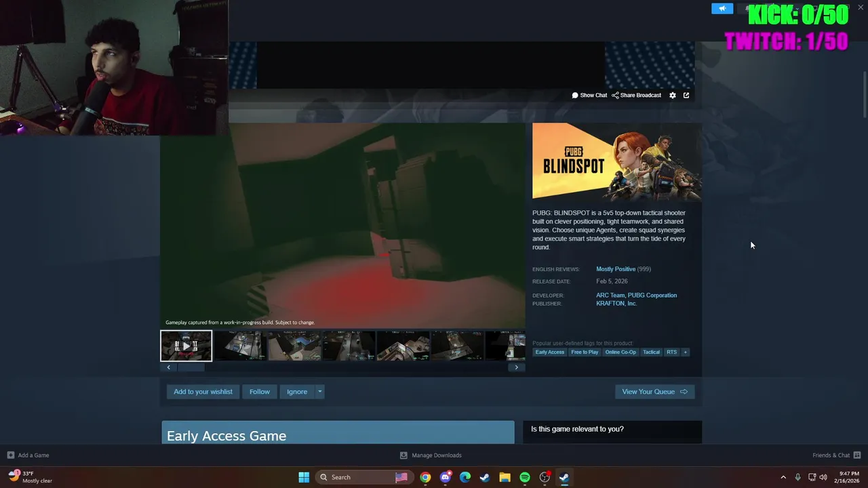Select the fifth screenshot thumbnail
Screen dimensions: 868x488
(403, 346)
